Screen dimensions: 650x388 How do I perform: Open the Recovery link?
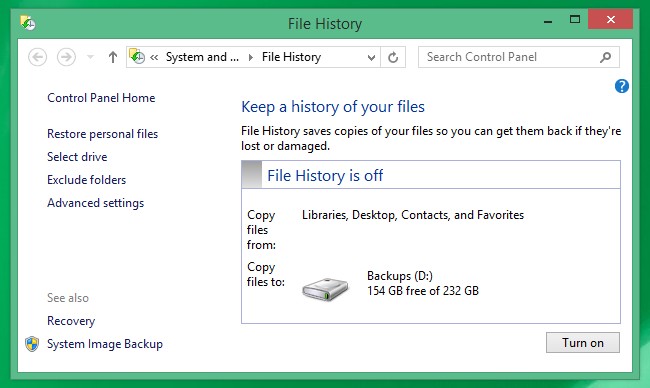coord(71,321)
